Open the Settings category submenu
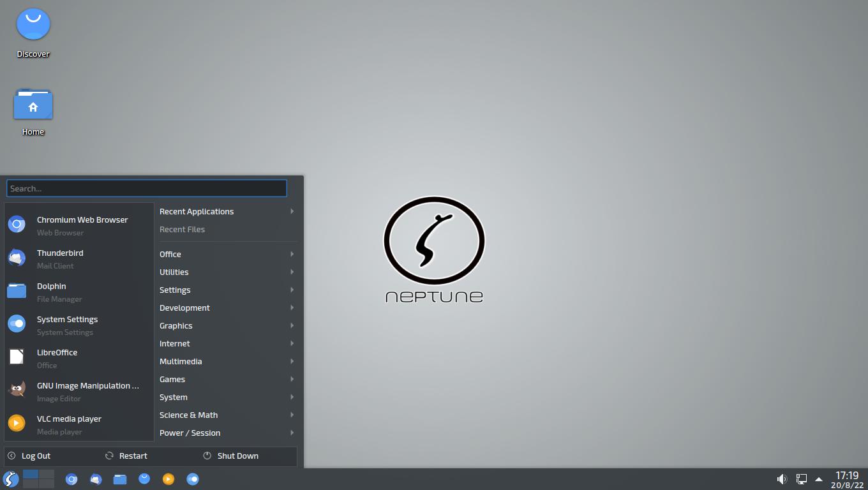The width and height of the screenshot is (868, 490). pos(227,290)
